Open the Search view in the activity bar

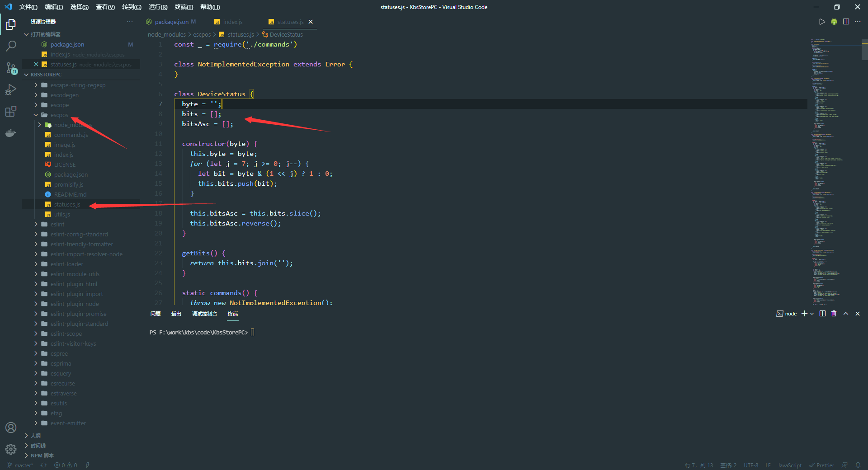(11, 46)
